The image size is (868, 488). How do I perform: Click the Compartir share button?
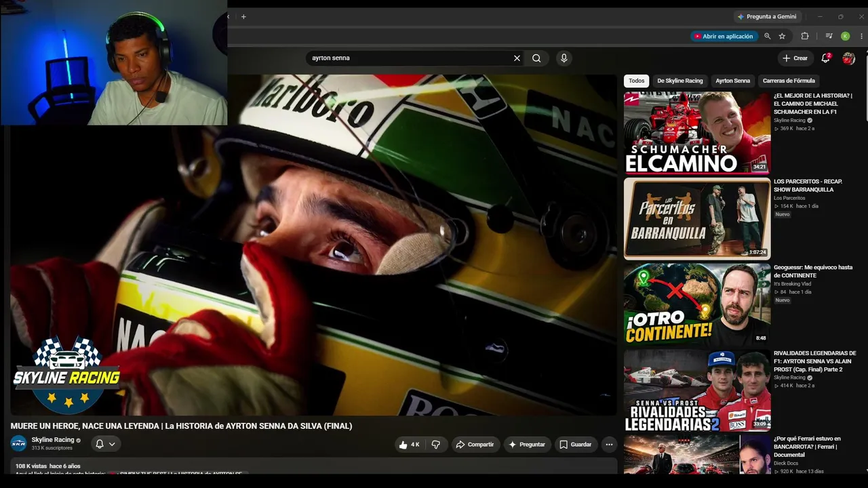click(475, 445)
